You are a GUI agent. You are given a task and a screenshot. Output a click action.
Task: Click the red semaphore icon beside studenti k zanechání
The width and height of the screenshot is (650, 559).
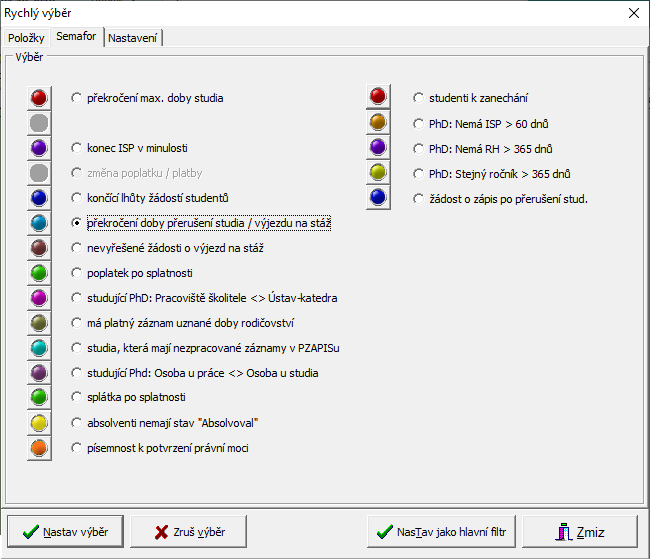(x=378, y=98)
